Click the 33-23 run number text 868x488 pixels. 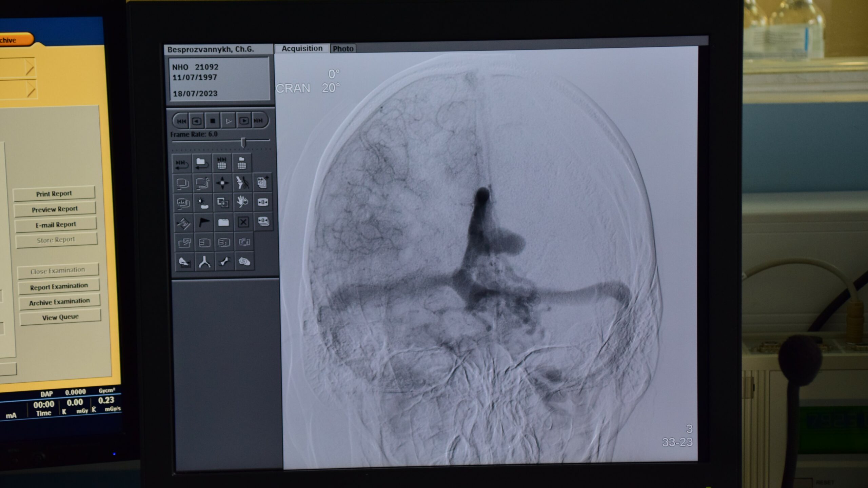pos(677,442)
